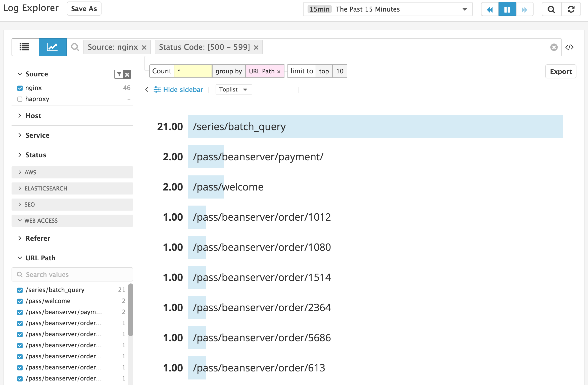Viewport: 588px width, 385px height.
Task: Pause live log streaming
Action: click(x=507, y=9)
